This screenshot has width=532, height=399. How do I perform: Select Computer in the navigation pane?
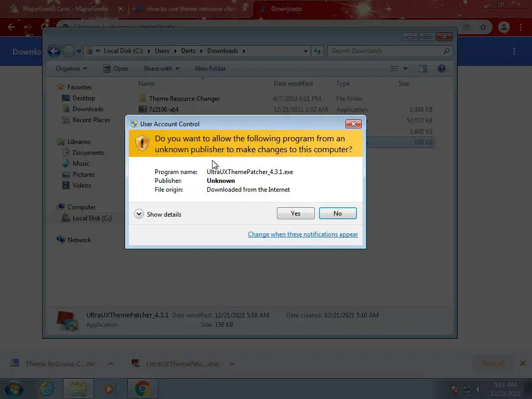(x=76, y=207)
